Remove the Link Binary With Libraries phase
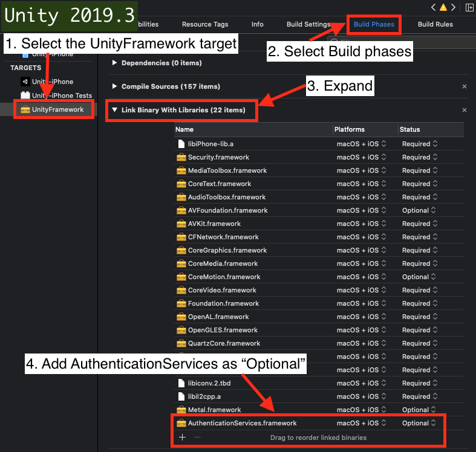The height and width of the screenshot is (452, 476). [464, 110]
